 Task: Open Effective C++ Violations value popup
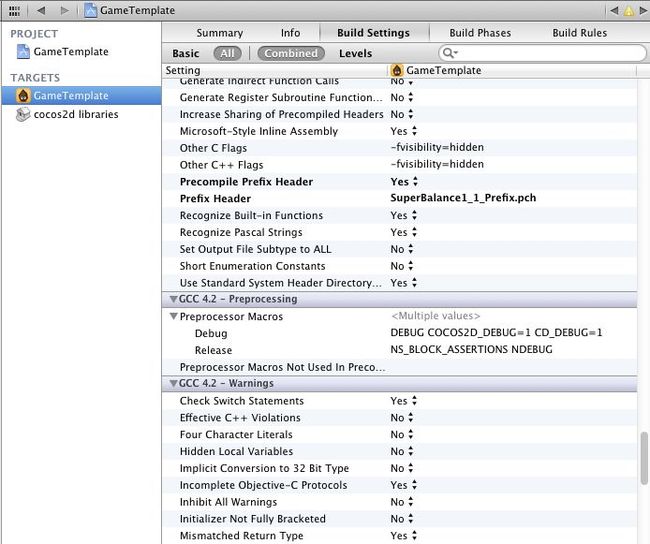tap(402, 418)
